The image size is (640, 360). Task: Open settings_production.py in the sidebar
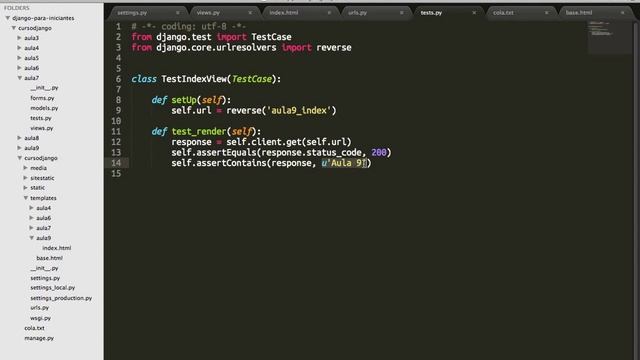pos(61,298)
